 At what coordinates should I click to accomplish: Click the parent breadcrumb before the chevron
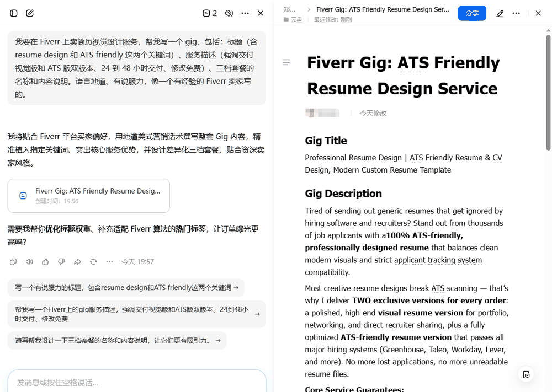[289, 9]
